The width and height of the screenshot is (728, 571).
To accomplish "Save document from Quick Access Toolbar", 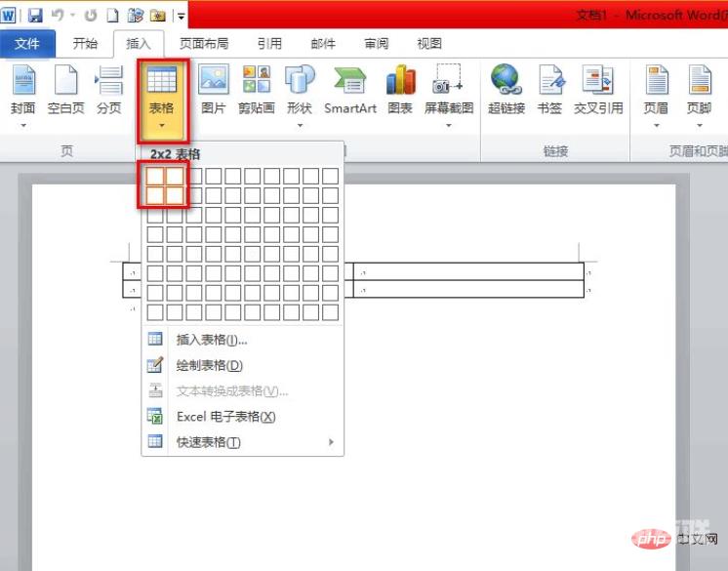I will click(35, 16).
